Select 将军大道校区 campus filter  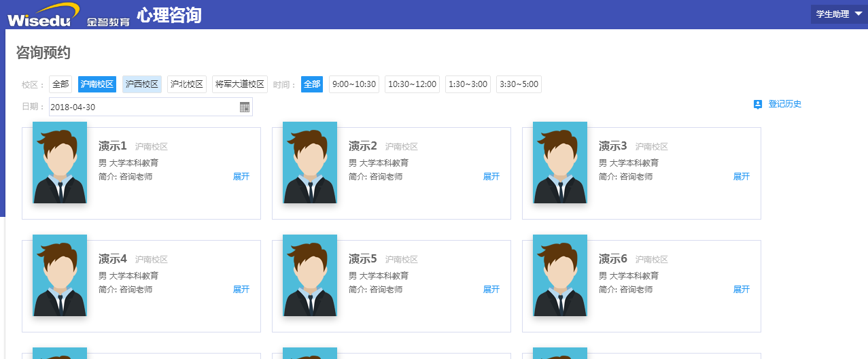(x=240, y=84)
